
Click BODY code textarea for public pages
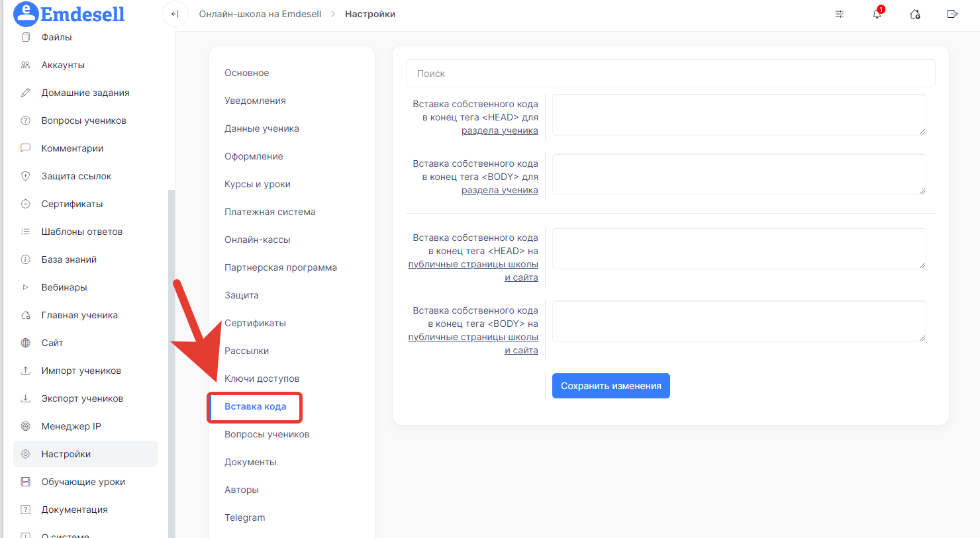tap(738, 322)
